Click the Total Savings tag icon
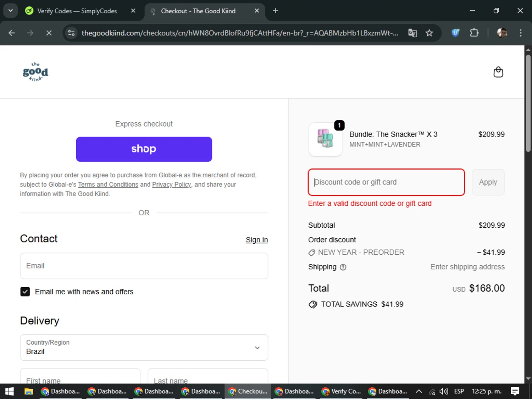Screen dimensions: 532x399 (x=313, y=304)
